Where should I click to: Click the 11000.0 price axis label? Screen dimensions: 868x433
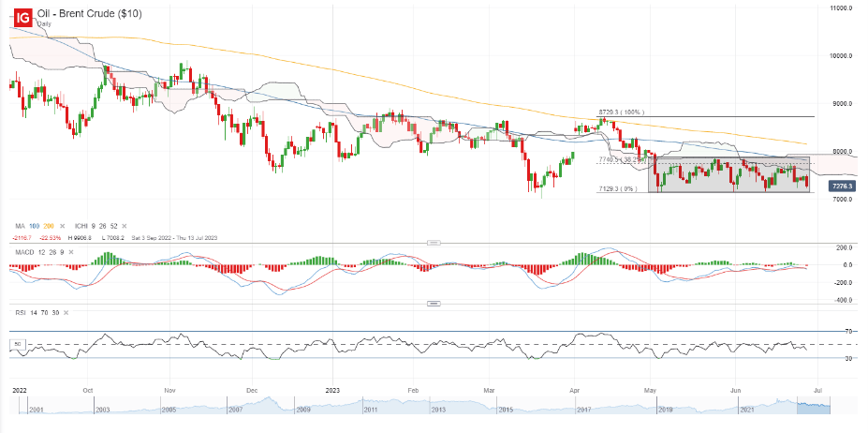pos(840,8)
